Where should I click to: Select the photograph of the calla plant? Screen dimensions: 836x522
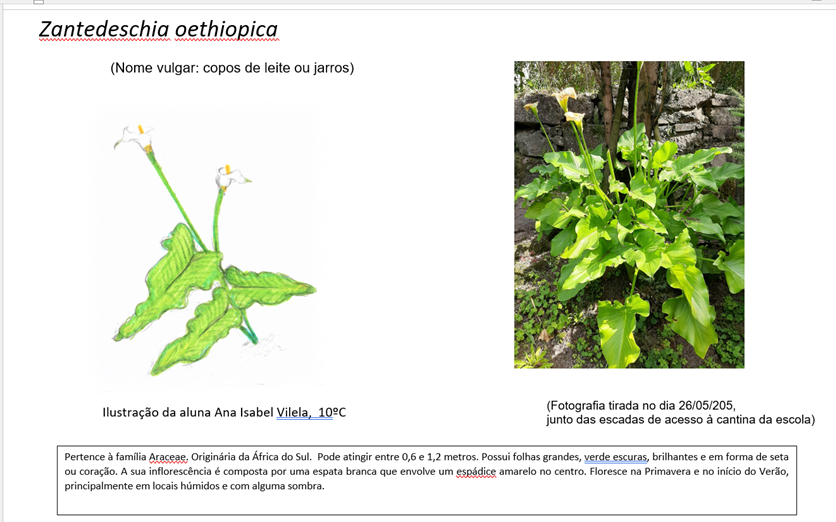629,214
